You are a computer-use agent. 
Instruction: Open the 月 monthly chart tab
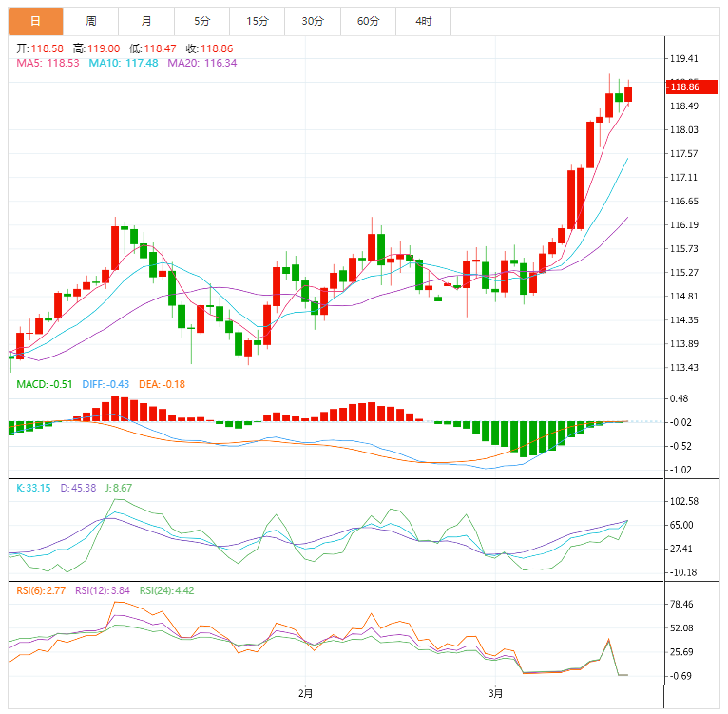coord(145,20)
